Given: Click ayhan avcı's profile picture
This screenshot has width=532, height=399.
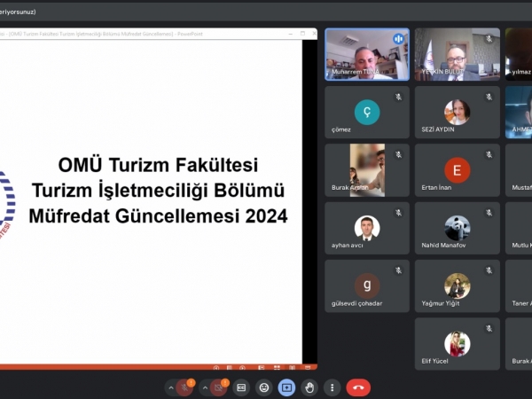Looking at the screenshot, I should [x=367, y=228].
